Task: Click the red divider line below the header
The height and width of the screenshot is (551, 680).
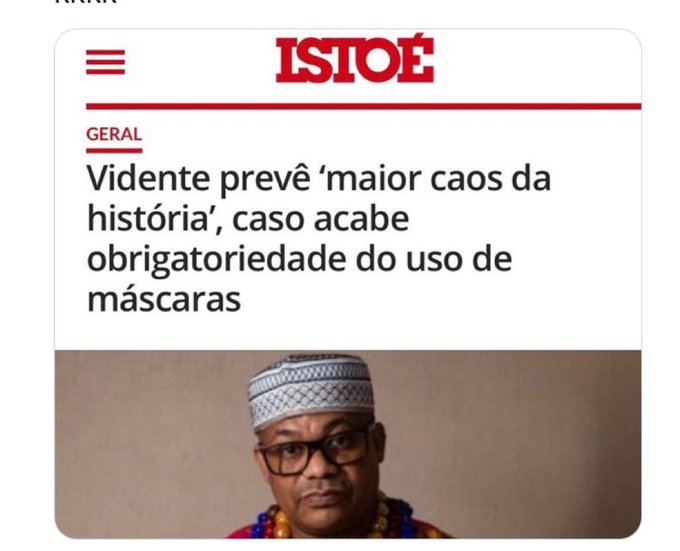Action: [x=363, y=107]
